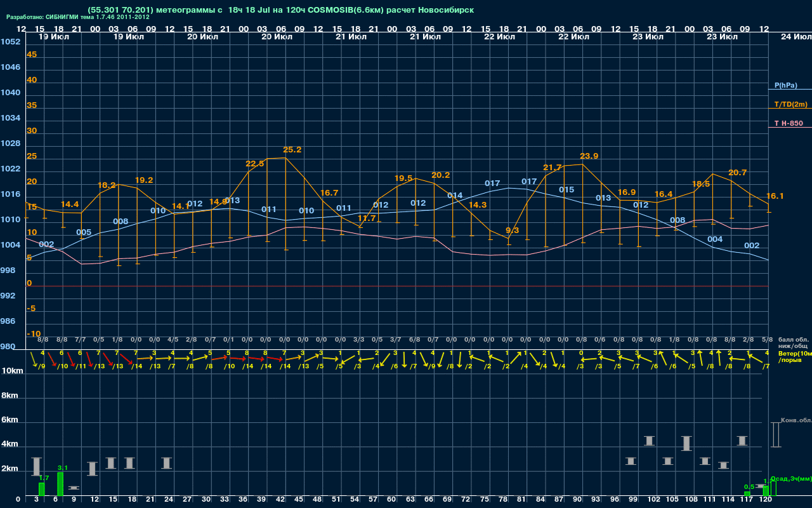This screenshot has height=508, width=812.
Task: Click the 6km height axis label
Action: [x=10, y=420]
